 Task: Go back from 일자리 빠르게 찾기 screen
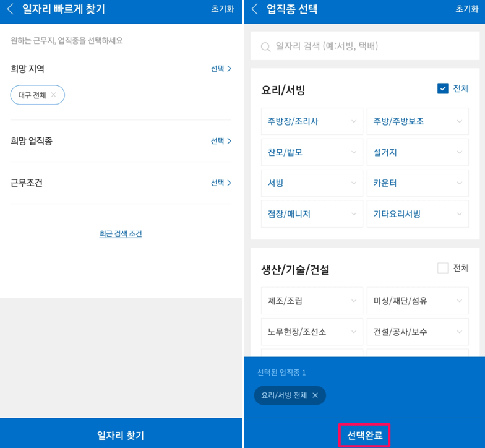pos(10,9)
